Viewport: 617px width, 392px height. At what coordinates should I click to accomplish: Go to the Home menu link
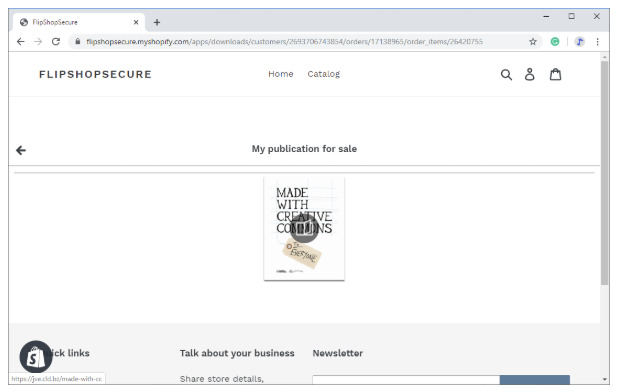(281, 74)
